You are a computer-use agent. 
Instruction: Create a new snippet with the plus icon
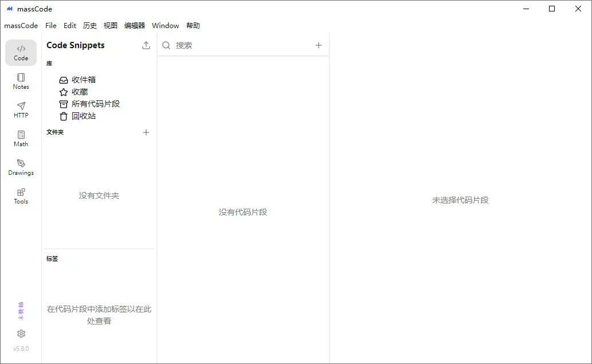pyautogui.click(x=319, y=45)
